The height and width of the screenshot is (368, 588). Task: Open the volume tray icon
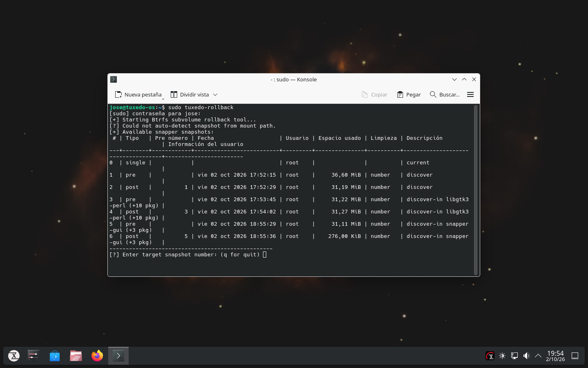(526, 356)
